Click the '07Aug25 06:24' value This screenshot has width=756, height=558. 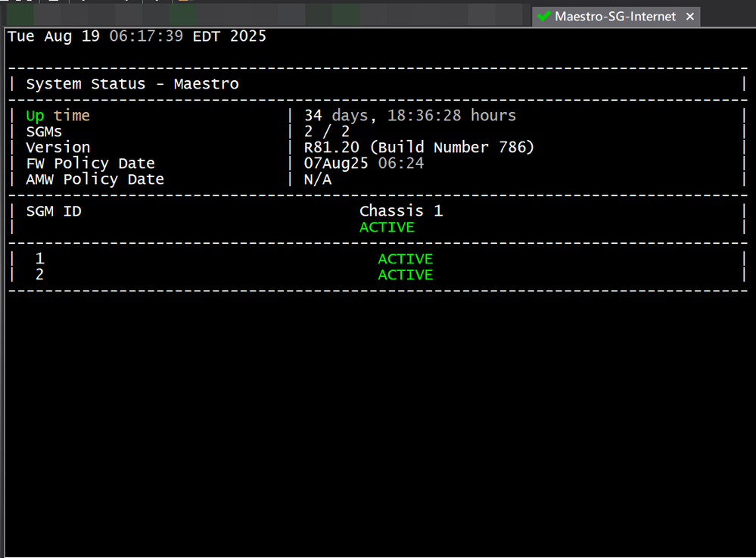click(364, 164)
